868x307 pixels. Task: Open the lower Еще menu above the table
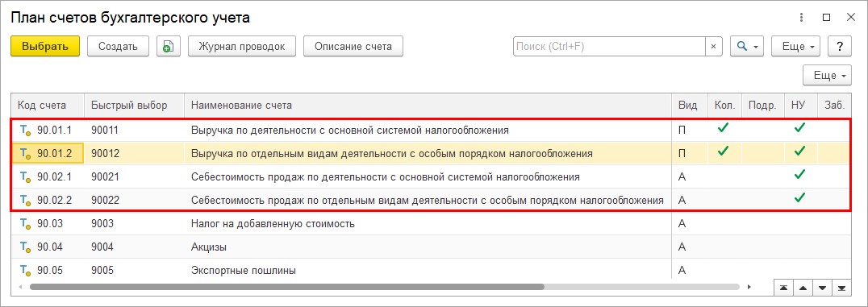(x=827, y=75)
